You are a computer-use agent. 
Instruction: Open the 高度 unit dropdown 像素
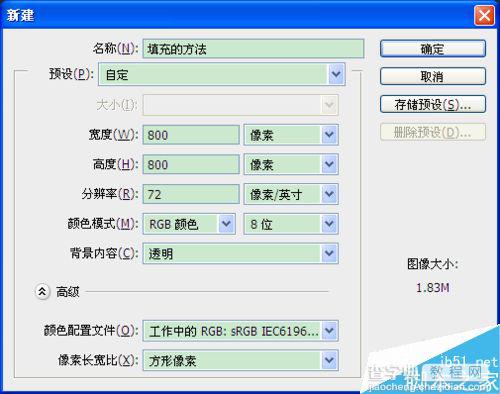[x=291, y=164]
